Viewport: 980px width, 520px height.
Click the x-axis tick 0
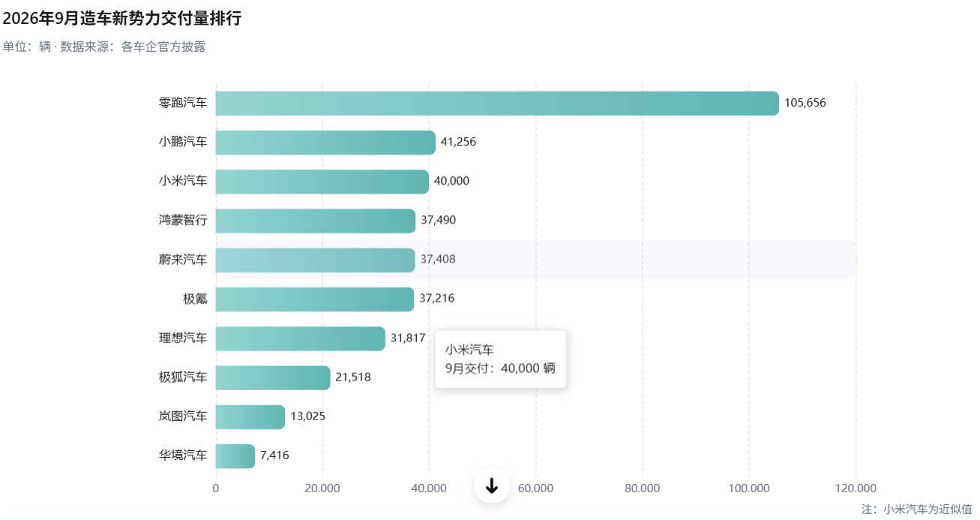216,488
